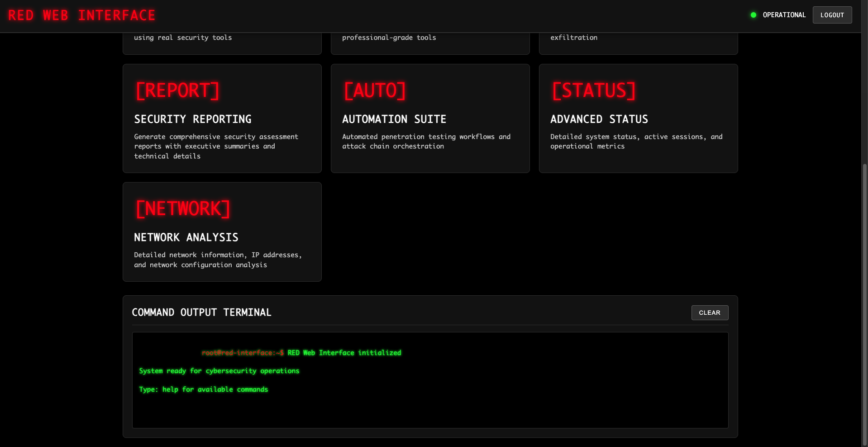This screenshot has height=447, width=868.
Task: Select the Automation Suite heading
Action: pos(394,119)
